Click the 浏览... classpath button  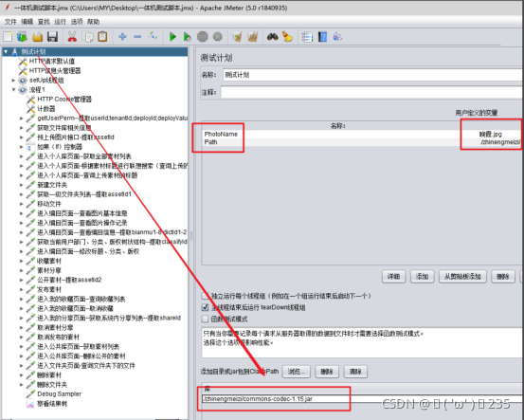pos(296,372)
